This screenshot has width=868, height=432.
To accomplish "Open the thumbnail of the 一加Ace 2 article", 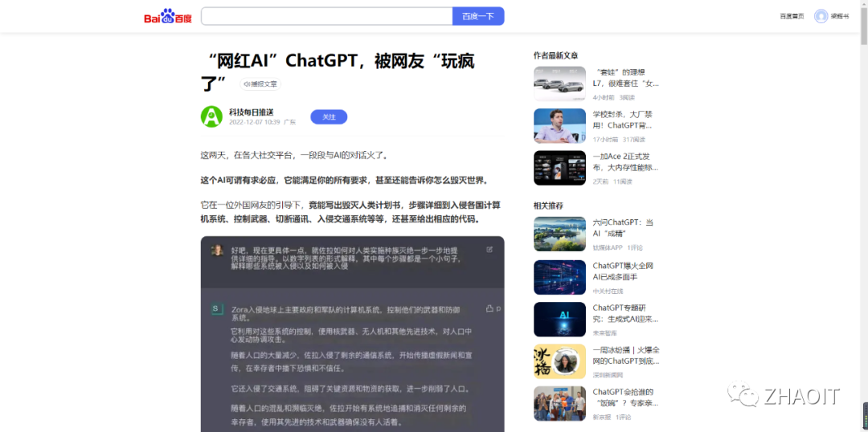I will 559,168.
